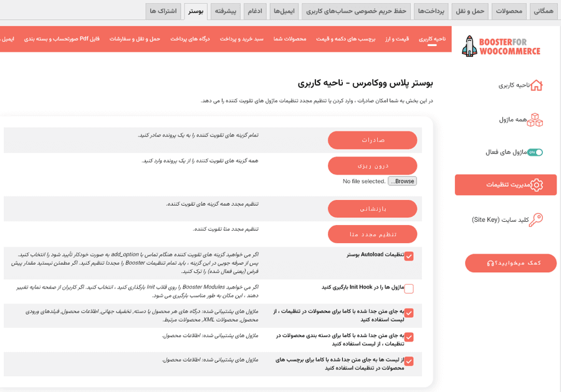Switch to the حمل و نقل tab
This screenshot has height=392, width=561.
tap(470, 11)
